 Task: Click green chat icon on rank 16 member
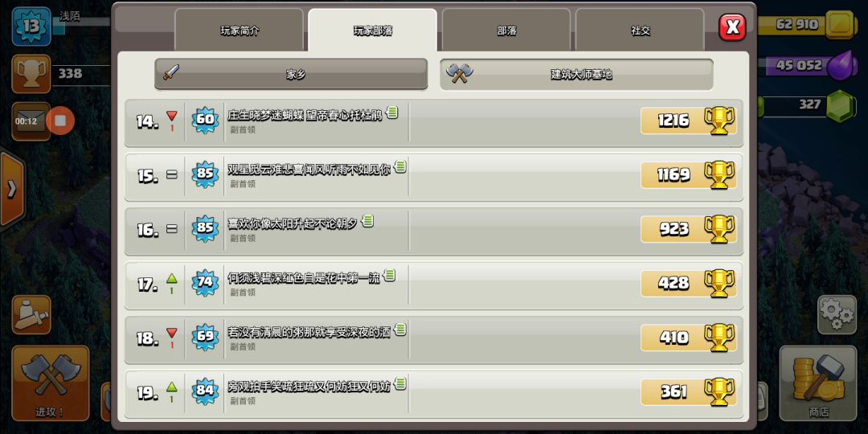coord(367,221)
